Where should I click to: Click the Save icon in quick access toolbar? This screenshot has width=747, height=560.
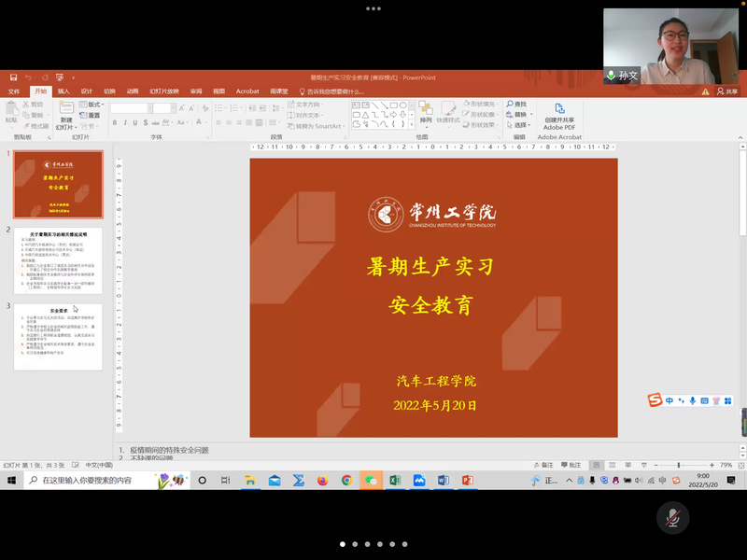pos(13,77)
